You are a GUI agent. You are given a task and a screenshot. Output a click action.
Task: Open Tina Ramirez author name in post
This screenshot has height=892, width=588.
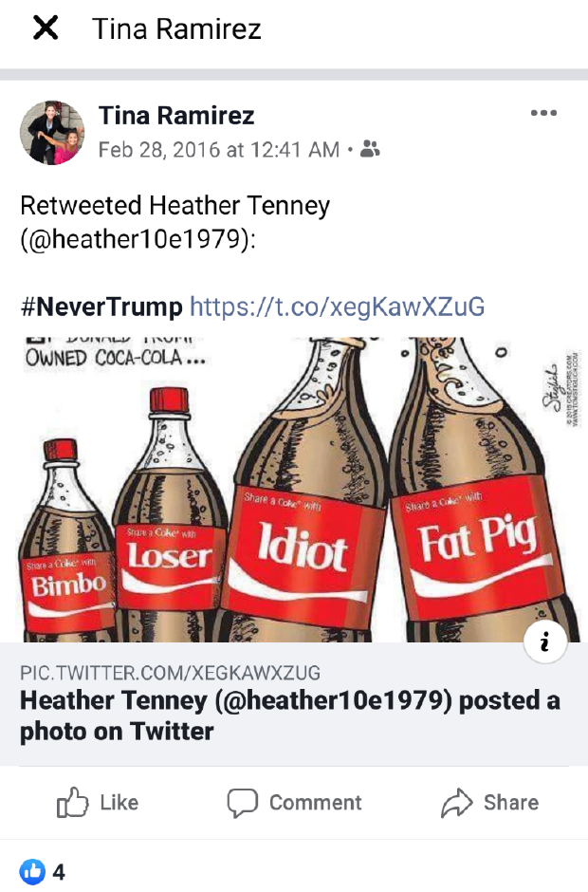click(x=176, y=116)
